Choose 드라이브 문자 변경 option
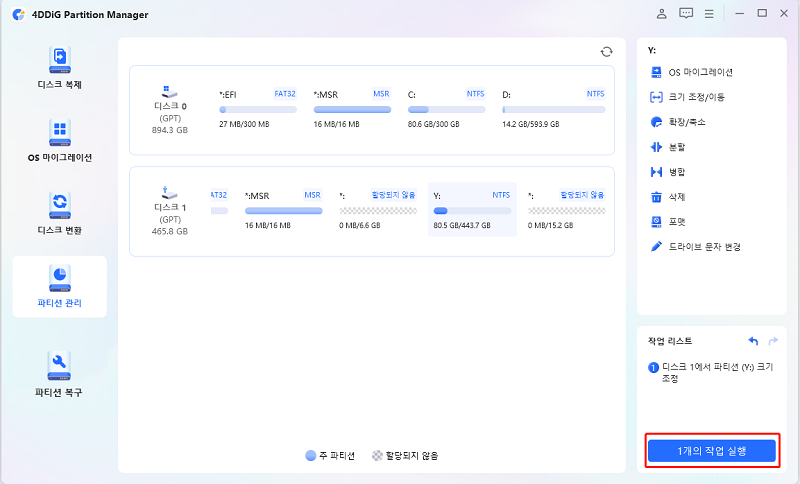The width and height of the screenshot is (800, 484). point(695,247)
